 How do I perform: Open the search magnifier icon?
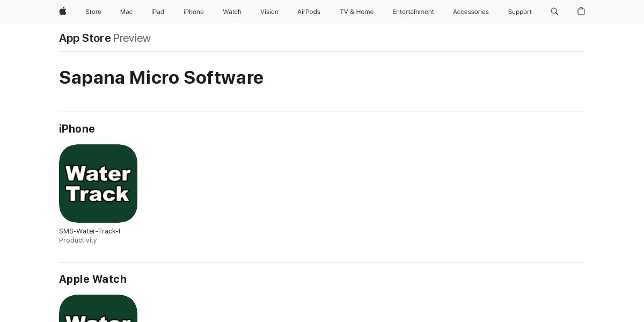click(x=554, y=11)
